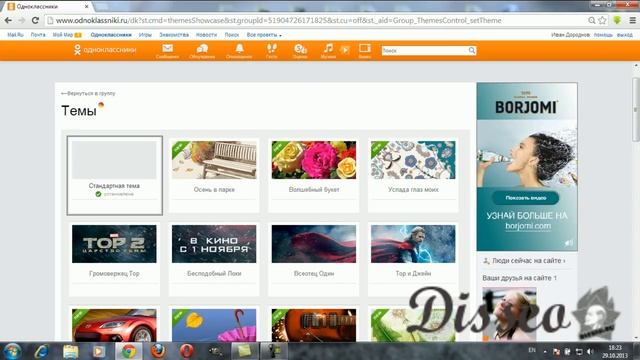Image resolution: width=640 pixels, height=360 pixels.
Task: Open the Мой Мир top link
Action: coord(67,35)
